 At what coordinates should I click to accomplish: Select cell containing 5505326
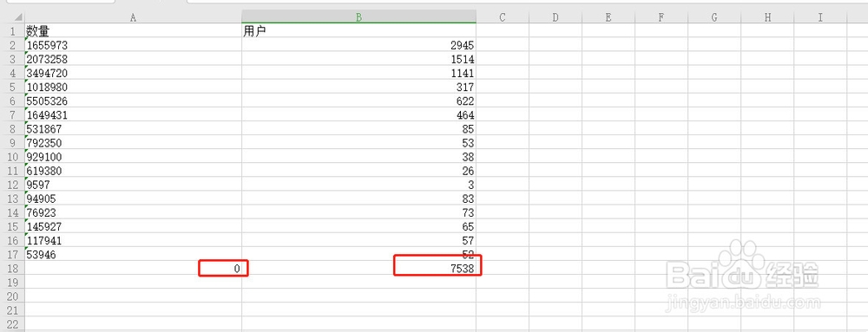[x=133, y=101]
